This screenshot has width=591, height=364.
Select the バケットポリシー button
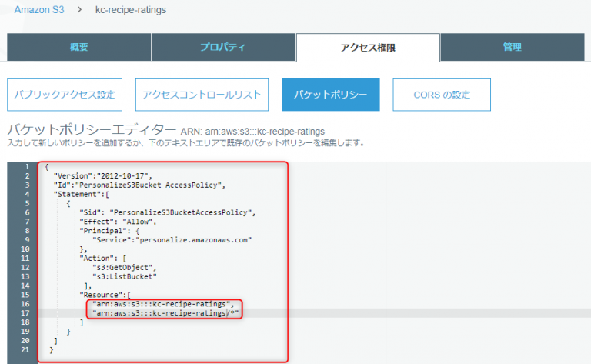click(331, 95)
